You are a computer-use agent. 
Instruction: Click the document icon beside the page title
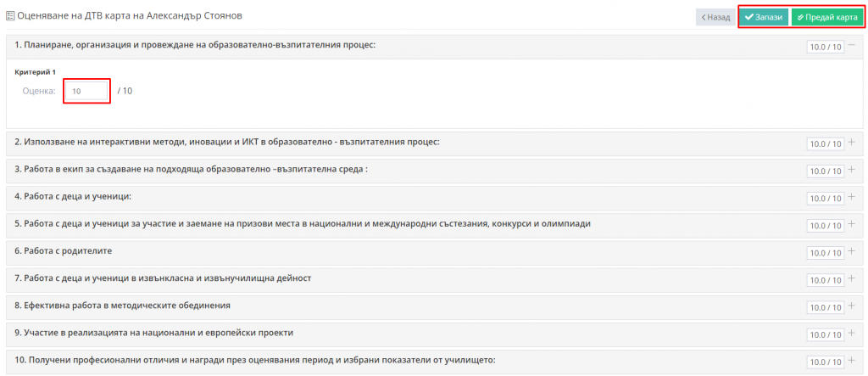(10, 16)
